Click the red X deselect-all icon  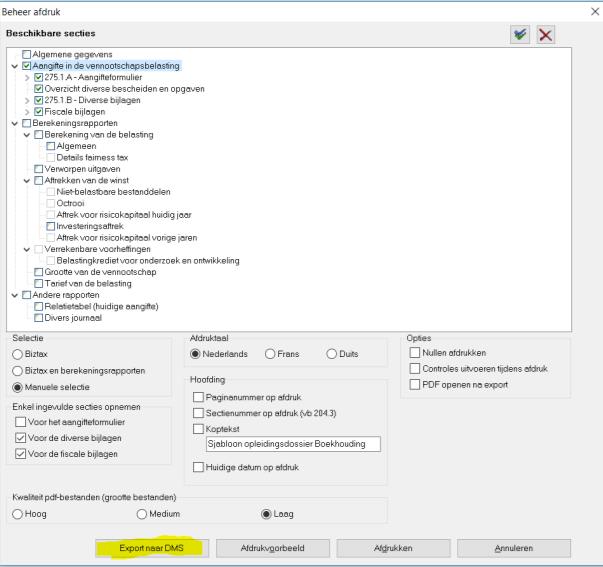pyautogui.click(x=544, y=34)
